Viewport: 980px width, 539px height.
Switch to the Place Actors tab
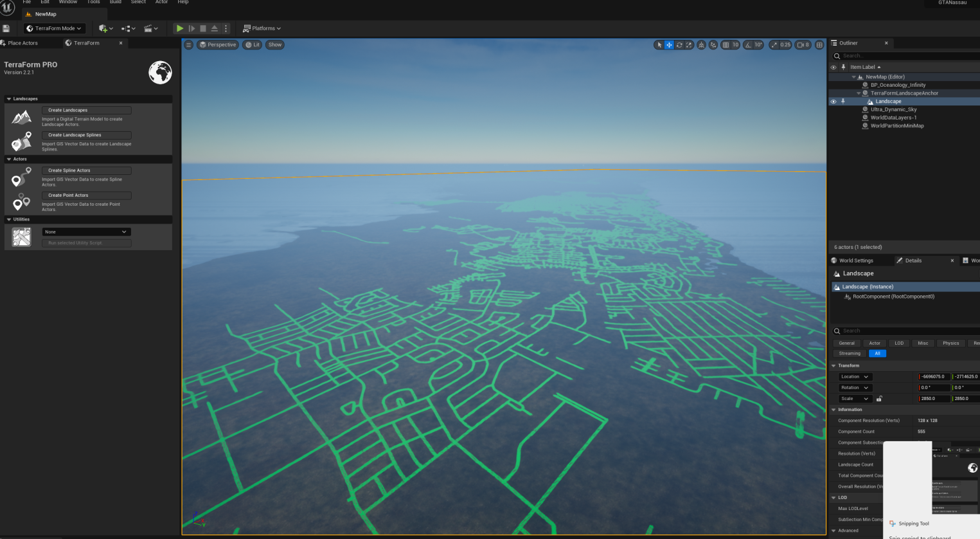point(22,43)
